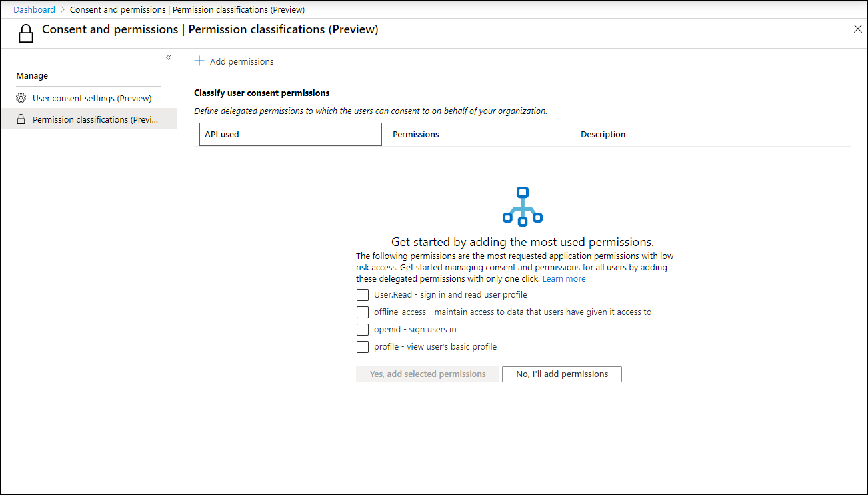
Task: Click the blue network hierarchy icon
Action: tap(523, 206)
